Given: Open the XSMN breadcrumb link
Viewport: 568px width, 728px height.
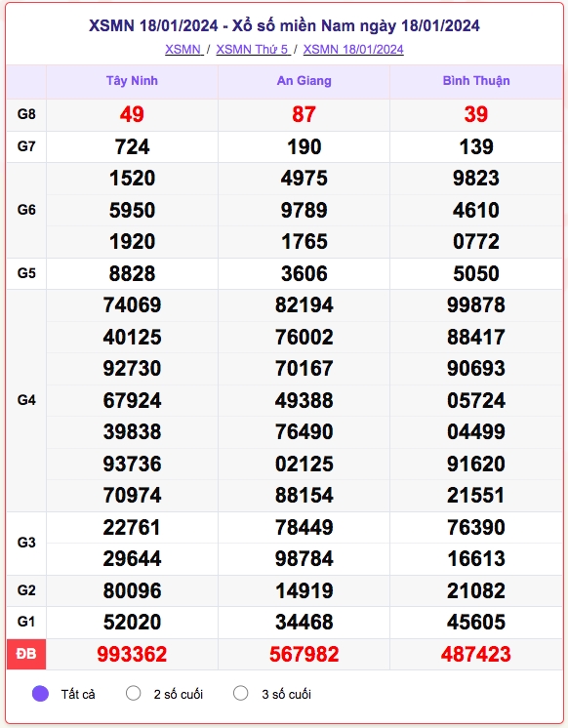Looking at the screenshot, I should coord(183,49).
